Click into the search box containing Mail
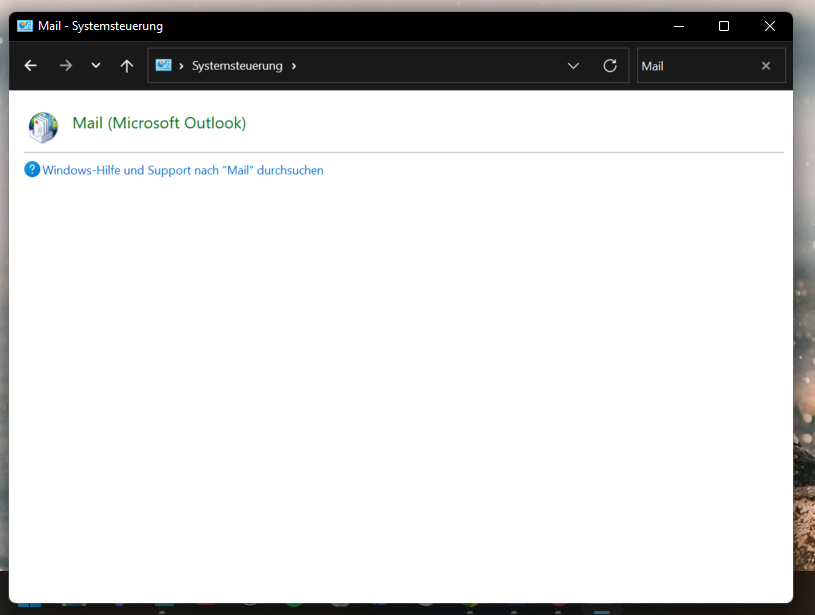815x615 pixels. point(695,66)
